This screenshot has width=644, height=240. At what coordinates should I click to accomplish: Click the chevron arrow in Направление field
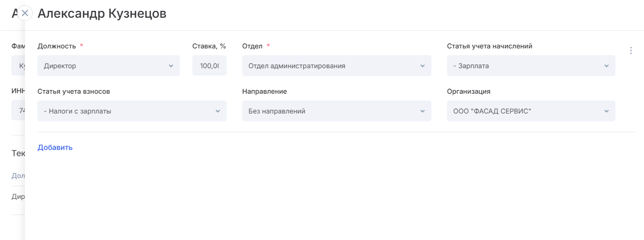point(423,111)
